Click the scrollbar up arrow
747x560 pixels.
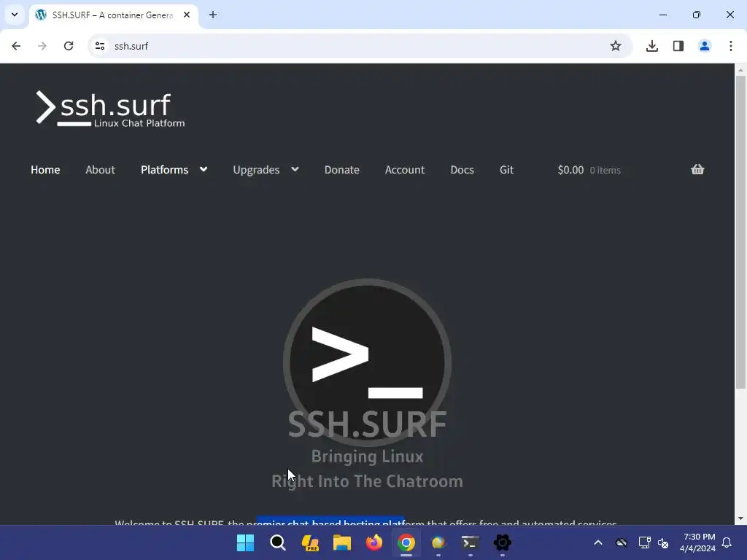740,70
